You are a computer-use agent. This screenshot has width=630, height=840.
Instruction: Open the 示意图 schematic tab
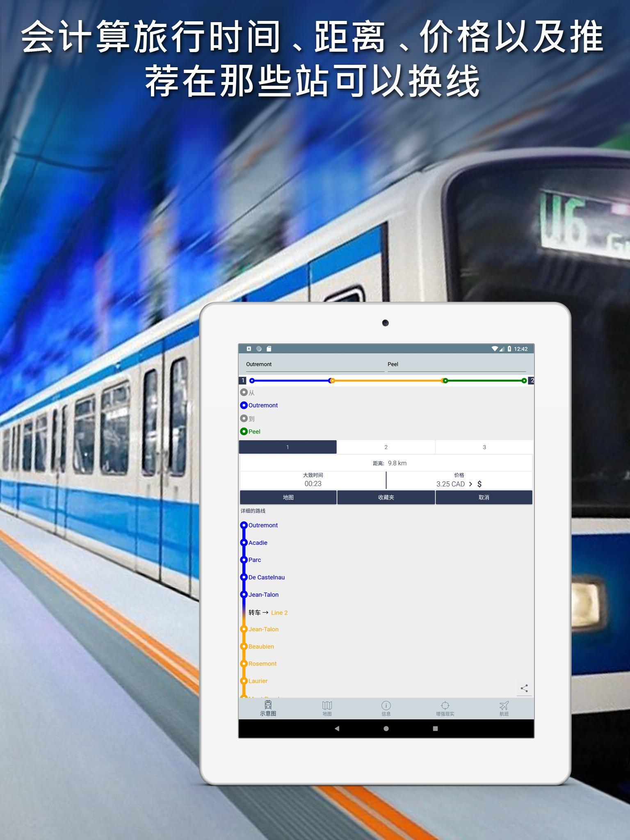(x=268, y=709)
